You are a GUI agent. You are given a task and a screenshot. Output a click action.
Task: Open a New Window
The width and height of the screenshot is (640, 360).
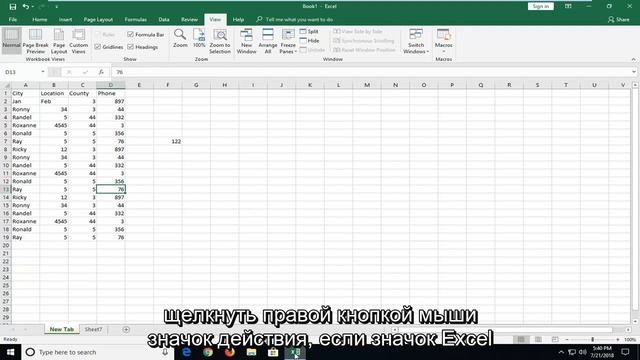click(x=247, y=41)
